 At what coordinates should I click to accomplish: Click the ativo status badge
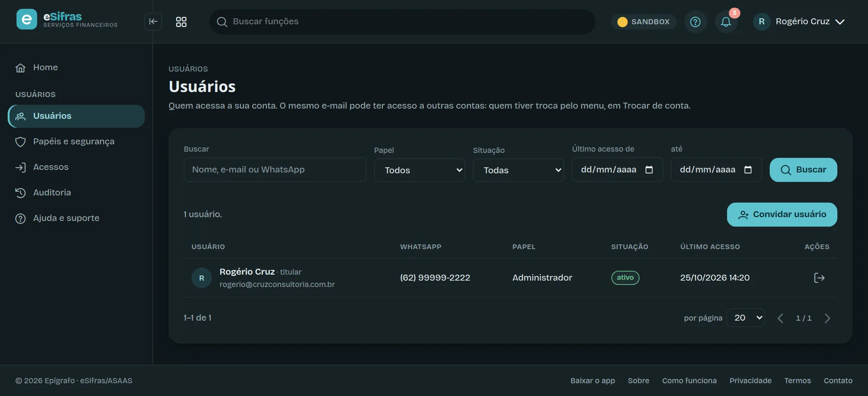point(625,278)
